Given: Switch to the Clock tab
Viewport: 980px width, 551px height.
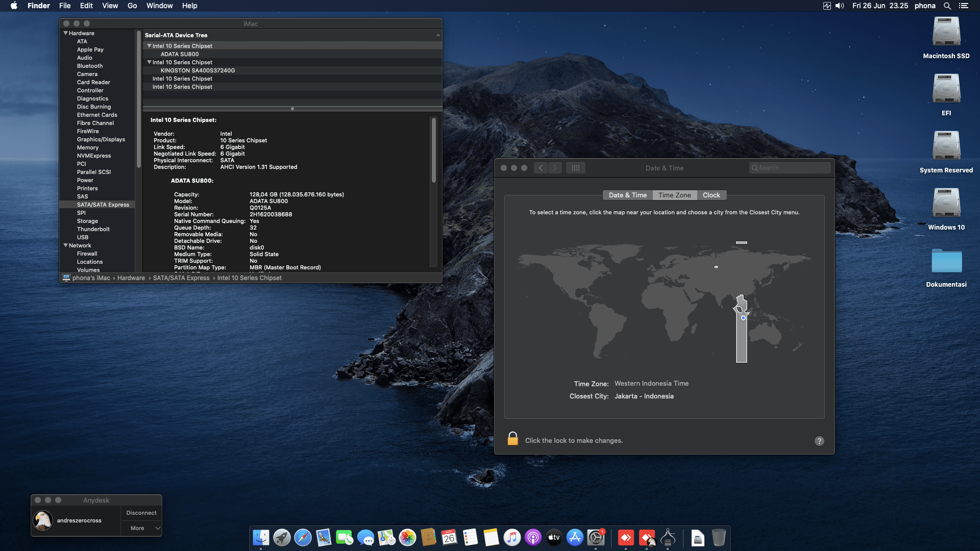Looking at the screenshot, I should click(x=712, y=195).
